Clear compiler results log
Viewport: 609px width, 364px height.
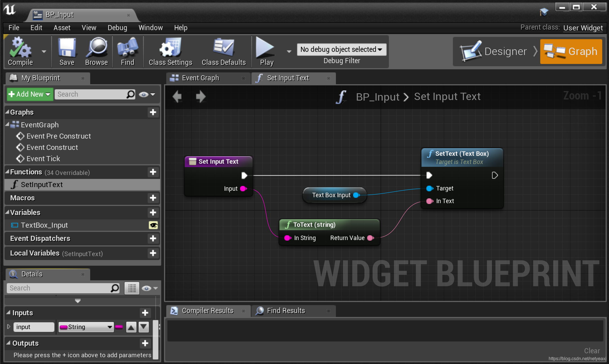point(592,351)
